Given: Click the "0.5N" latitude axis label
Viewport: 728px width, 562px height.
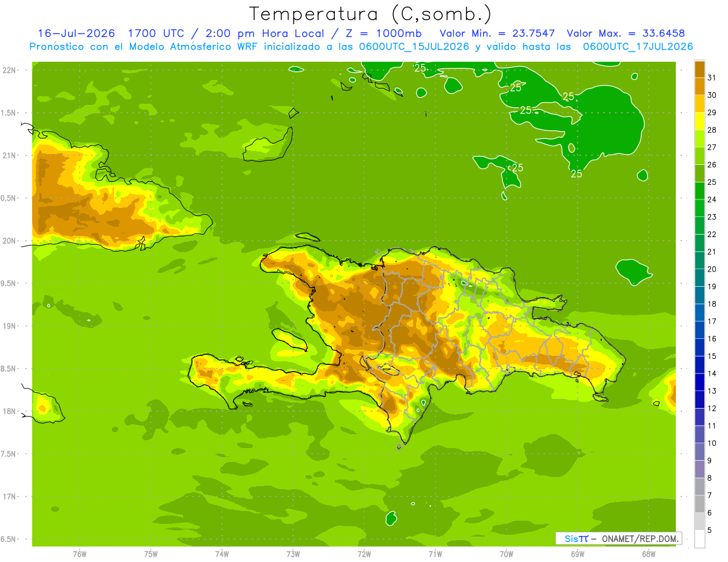Looking at the screenshot, I should 9,198.
